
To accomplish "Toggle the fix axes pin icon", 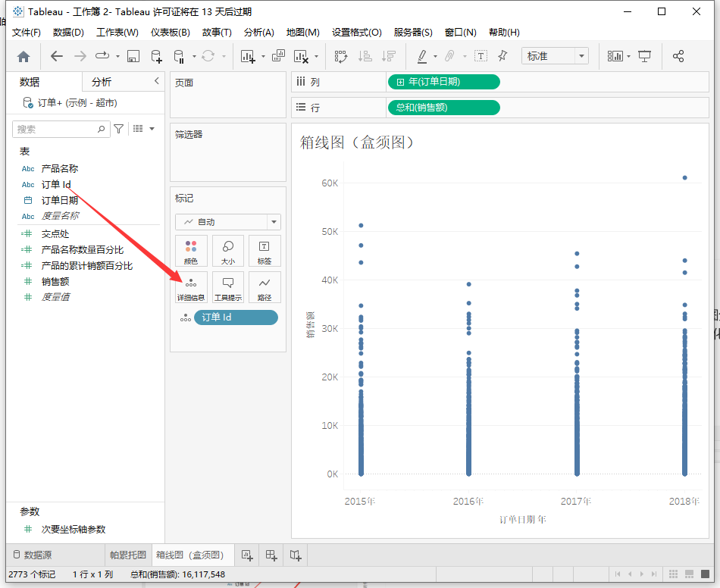I will tap(502, 57).
